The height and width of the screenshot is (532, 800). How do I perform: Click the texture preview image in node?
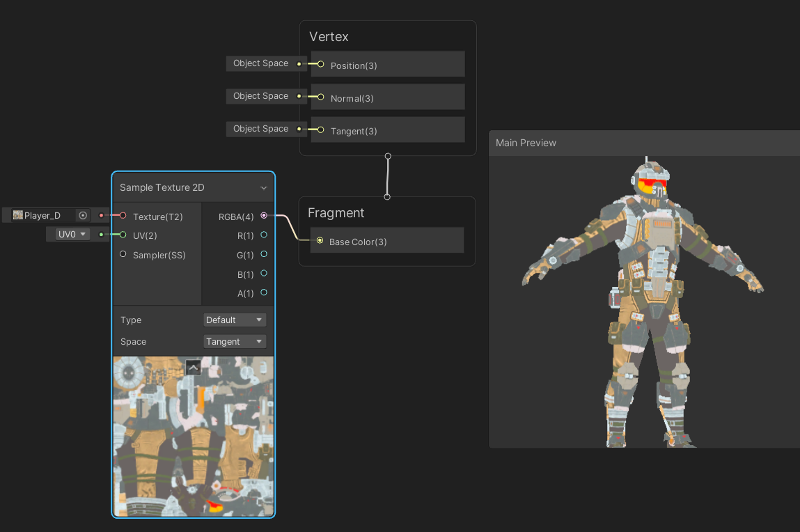(x=194, y=437)
